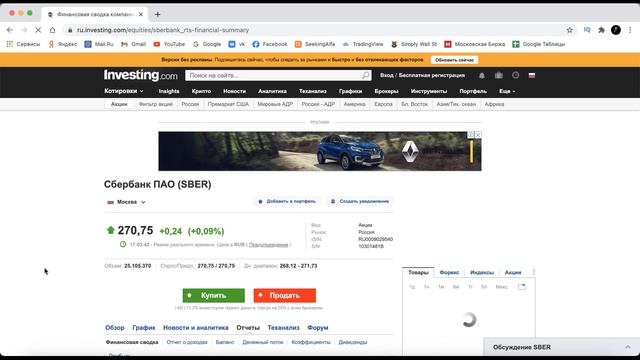Open the SeekingAlfa bookmark
Image resolution: width=640 pixels, height=360 pixels.
tap(315, 44)
